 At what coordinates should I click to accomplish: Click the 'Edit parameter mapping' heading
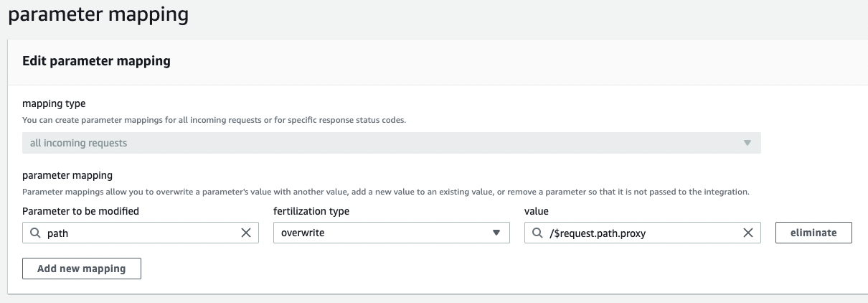coord(97,61)
